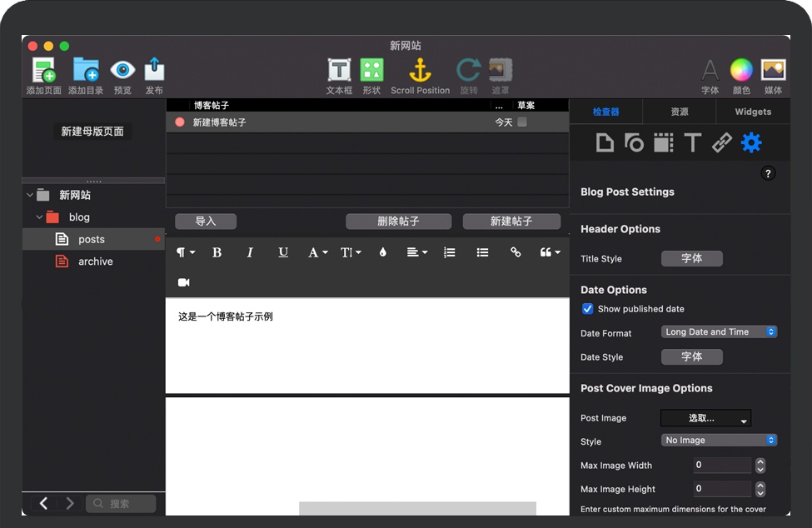Open the Date Format dropdown

[720, 332]
